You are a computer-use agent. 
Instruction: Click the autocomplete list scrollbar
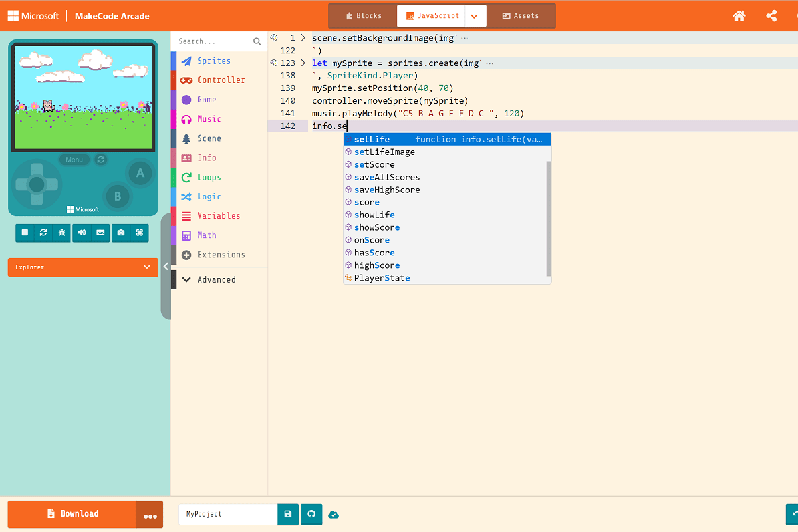pos(549,219)
